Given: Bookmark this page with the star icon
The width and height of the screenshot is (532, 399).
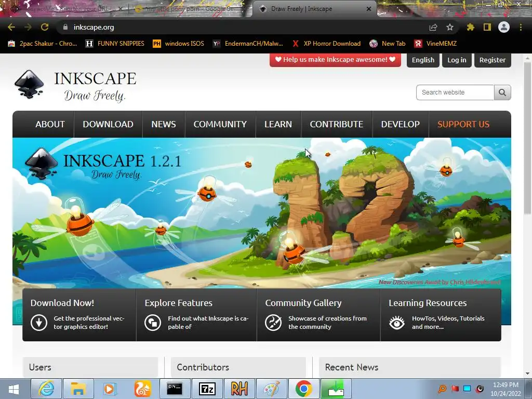Looking at the screenshot, I should point(450,27).
